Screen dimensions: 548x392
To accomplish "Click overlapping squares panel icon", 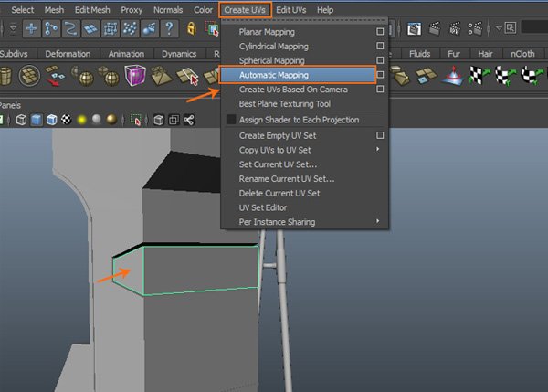I will (174, 120).
